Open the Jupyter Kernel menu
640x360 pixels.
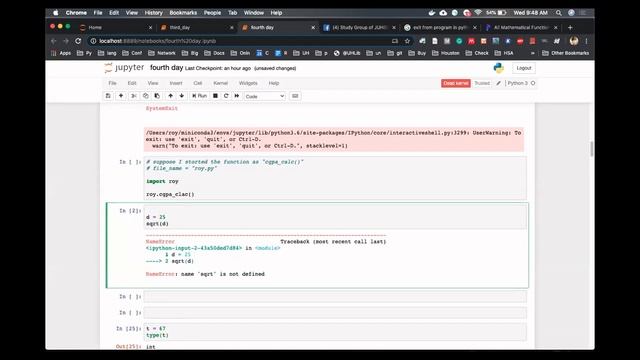(x=220, y=83)
